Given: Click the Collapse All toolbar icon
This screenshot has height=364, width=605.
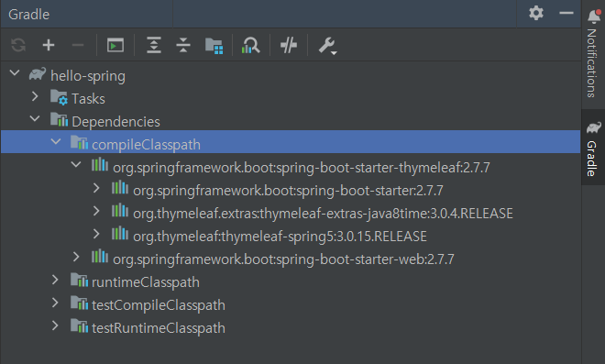Looking at the screenshot, I should point(183,45).
